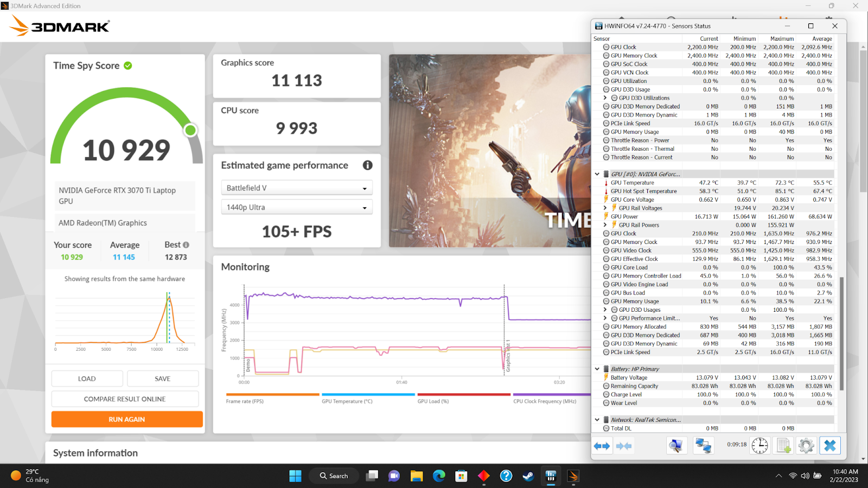This screenshot has width=868, height=488.
Task: Switch to HWiNFO taskbar icon
Action: 551,476
